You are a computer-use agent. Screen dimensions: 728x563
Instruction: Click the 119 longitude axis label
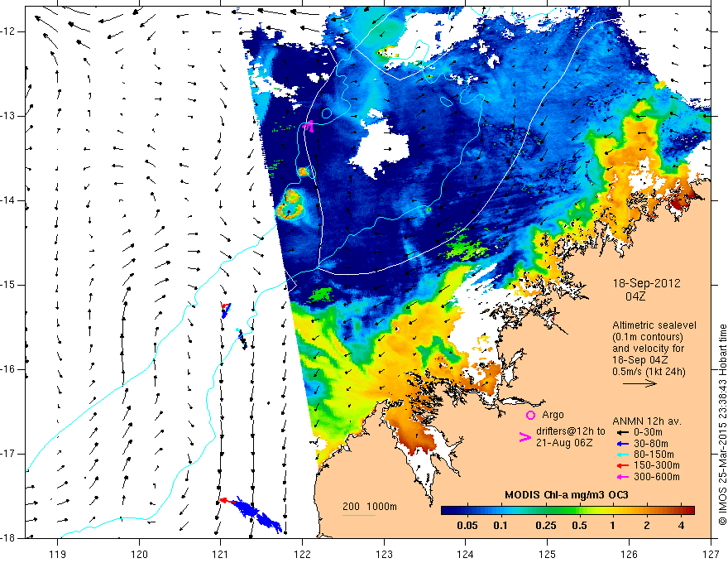[x=58, y=554]
